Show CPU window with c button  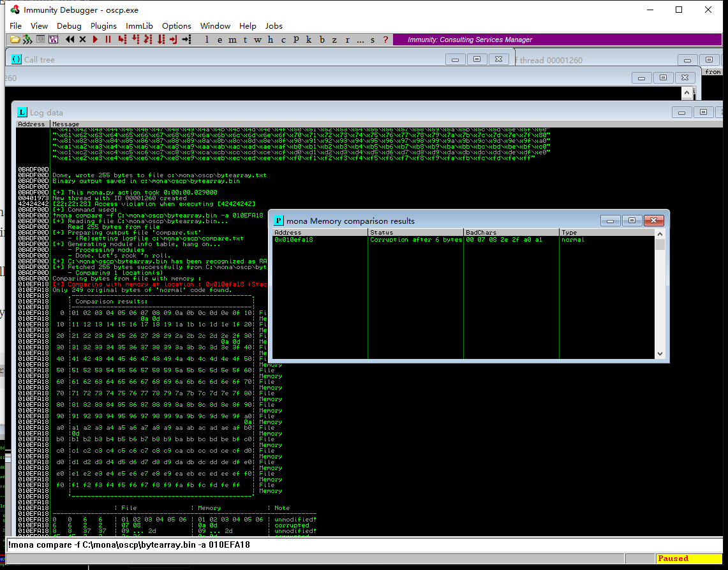coord(283,40)
